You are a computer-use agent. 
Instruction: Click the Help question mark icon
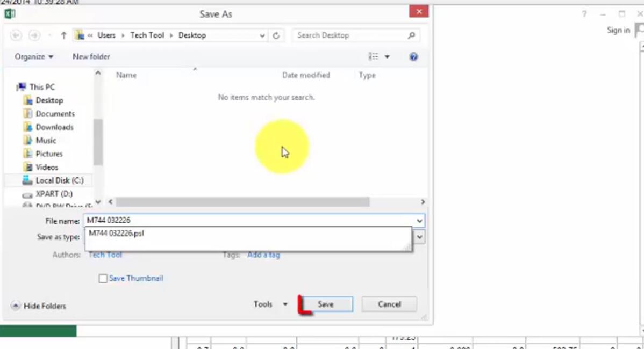pos(413,56)
